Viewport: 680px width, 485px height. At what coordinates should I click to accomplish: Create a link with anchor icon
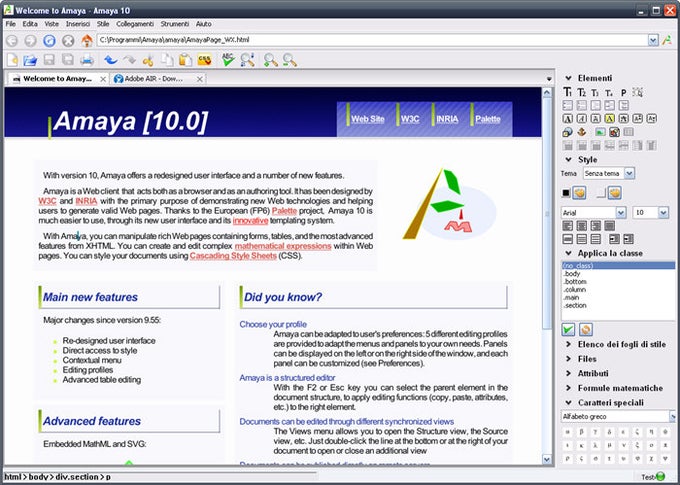[x=581, y=132]
